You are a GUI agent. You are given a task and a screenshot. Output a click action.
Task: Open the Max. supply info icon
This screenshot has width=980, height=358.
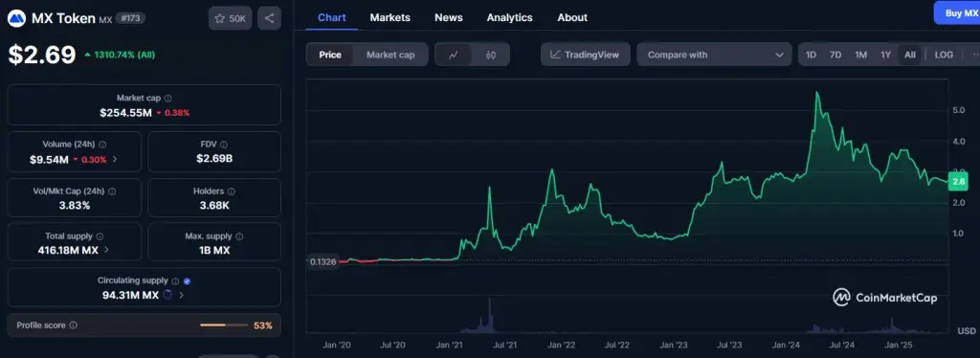(x=239, y=236)
